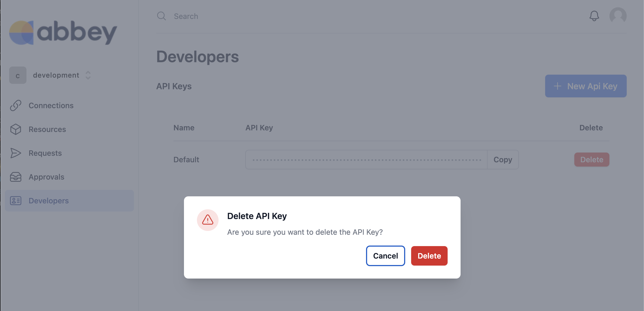
Task: Click the notification bell icon
Action: (x=594, y=16)
